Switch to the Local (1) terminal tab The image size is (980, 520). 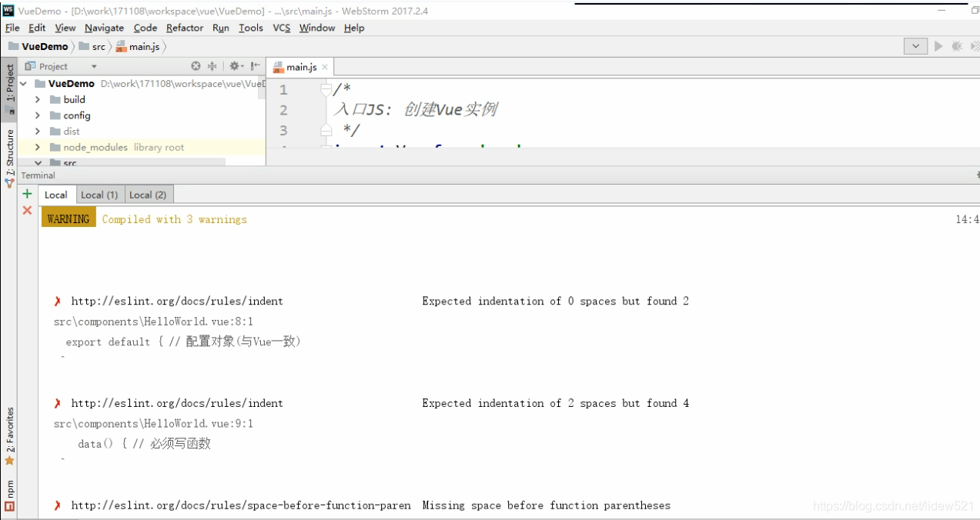point(99,195)
